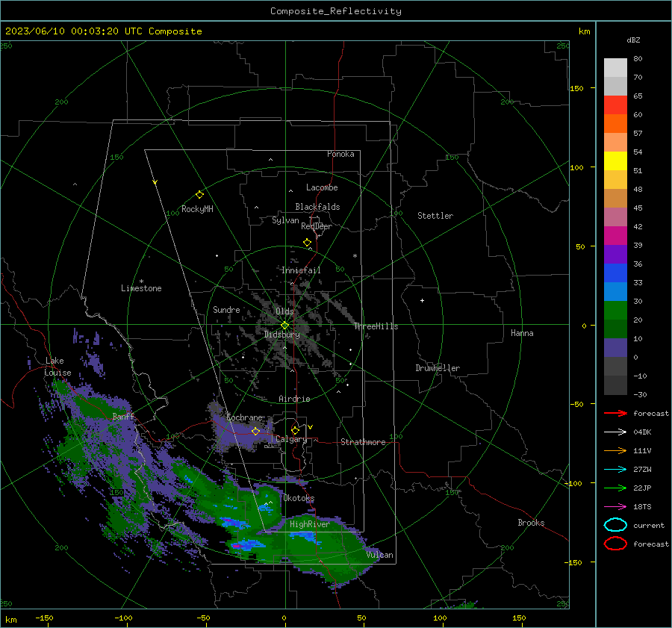Click the Ponoka city label
This screenshot has width=672, height=628.
click(x=340, y=154)
